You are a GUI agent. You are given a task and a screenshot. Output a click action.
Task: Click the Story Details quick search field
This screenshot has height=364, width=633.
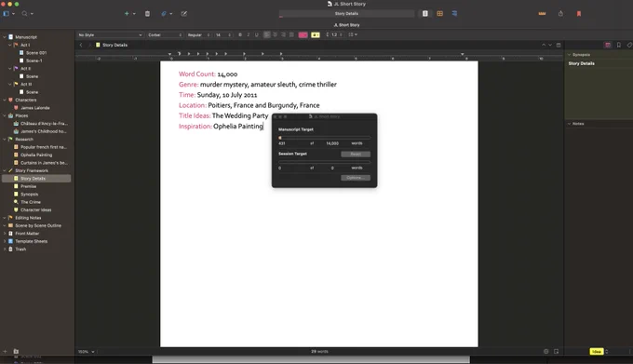(346, 14)
